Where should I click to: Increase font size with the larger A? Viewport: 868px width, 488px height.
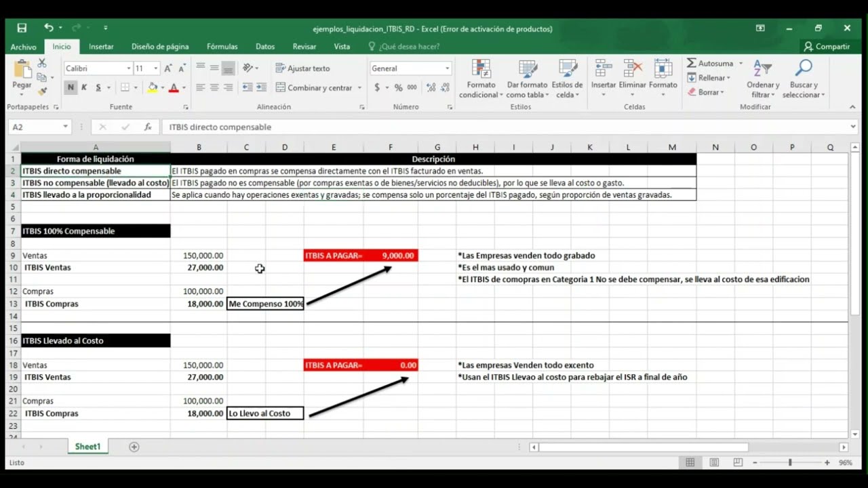click(x=169, y=68)
